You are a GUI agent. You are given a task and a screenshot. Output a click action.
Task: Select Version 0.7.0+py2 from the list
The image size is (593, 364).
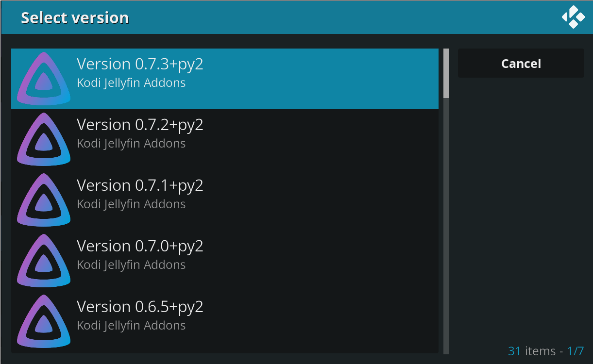click(x=224, y=260)
